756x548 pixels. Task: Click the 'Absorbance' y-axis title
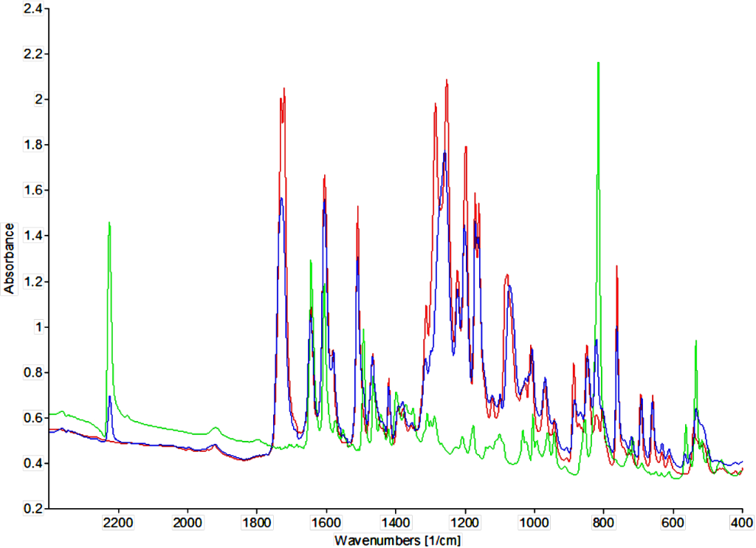tap(9, 258)
